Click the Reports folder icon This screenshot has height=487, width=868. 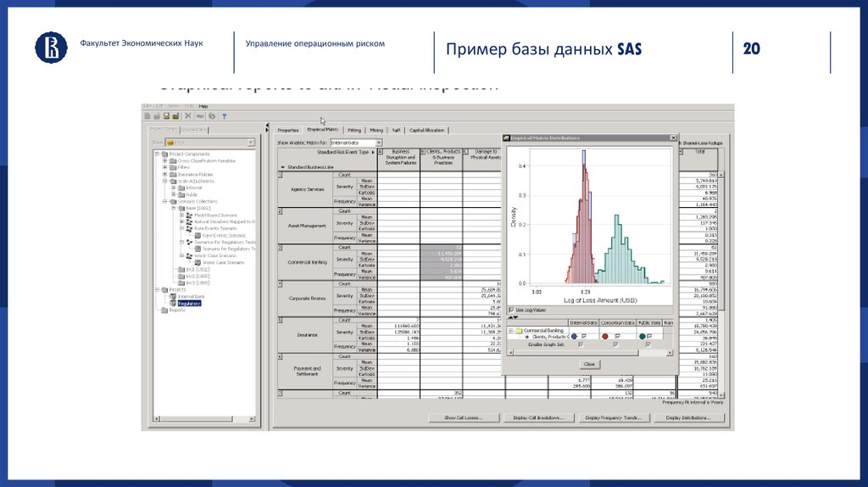pos(164,311)
